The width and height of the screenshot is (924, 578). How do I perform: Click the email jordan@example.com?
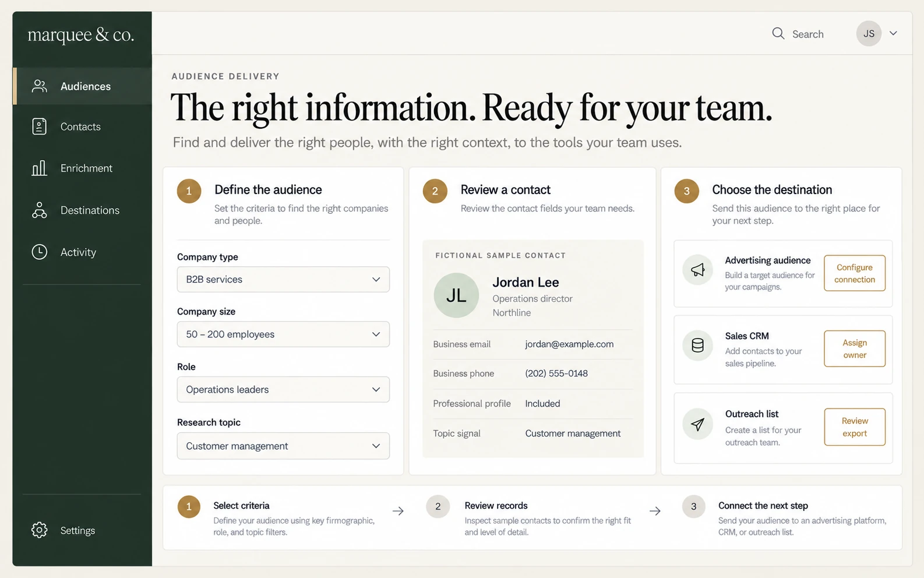tap(569, 344)
